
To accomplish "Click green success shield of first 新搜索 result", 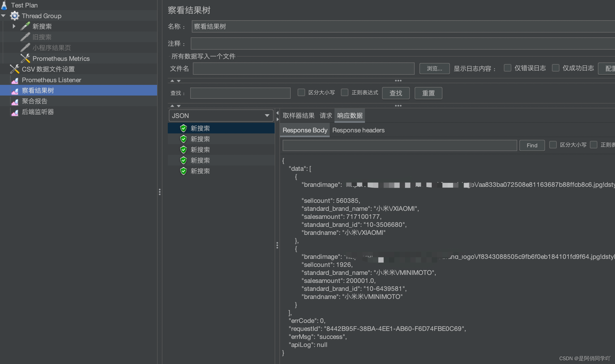I will coord(184,128).
